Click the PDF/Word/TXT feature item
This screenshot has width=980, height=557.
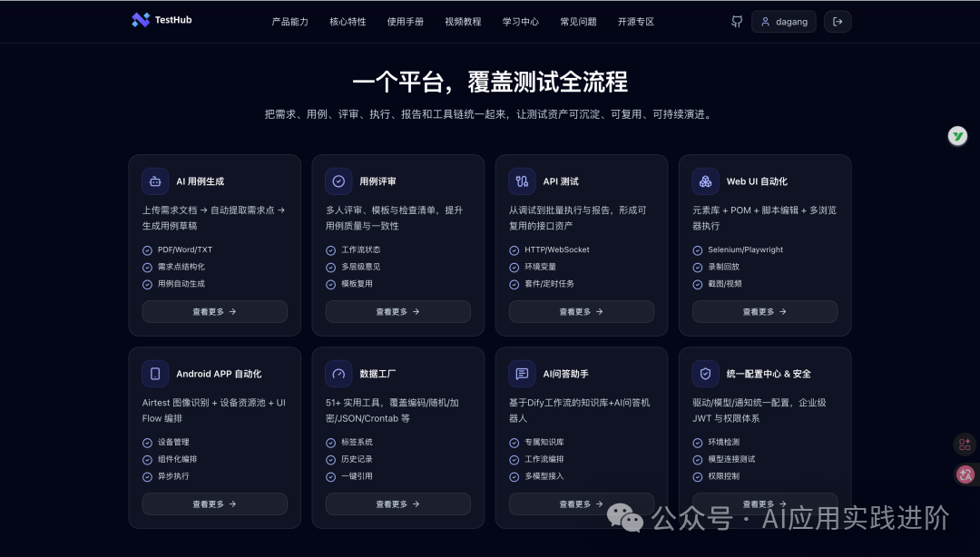[x=178, y=250]
